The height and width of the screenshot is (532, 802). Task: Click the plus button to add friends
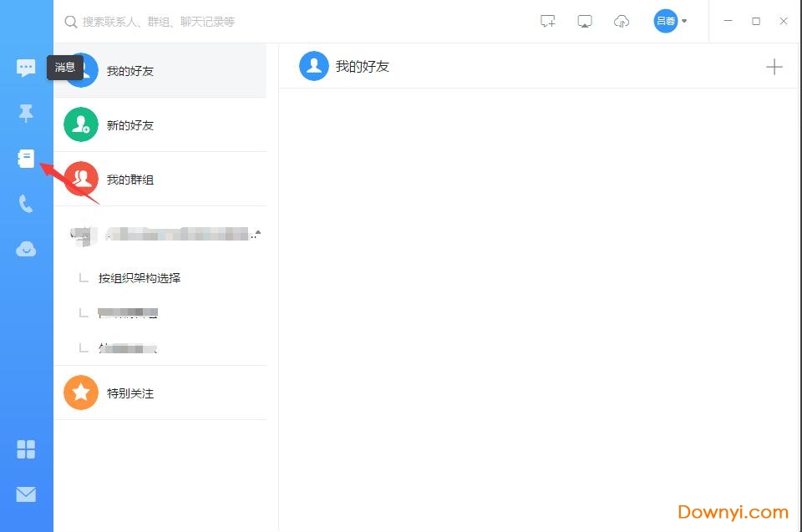tap(774, 66)
